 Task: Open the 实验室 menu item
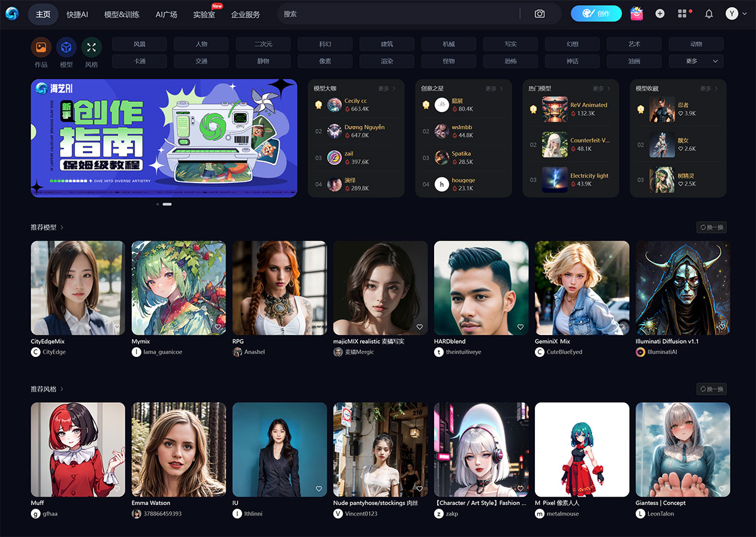tap(203, 14)
